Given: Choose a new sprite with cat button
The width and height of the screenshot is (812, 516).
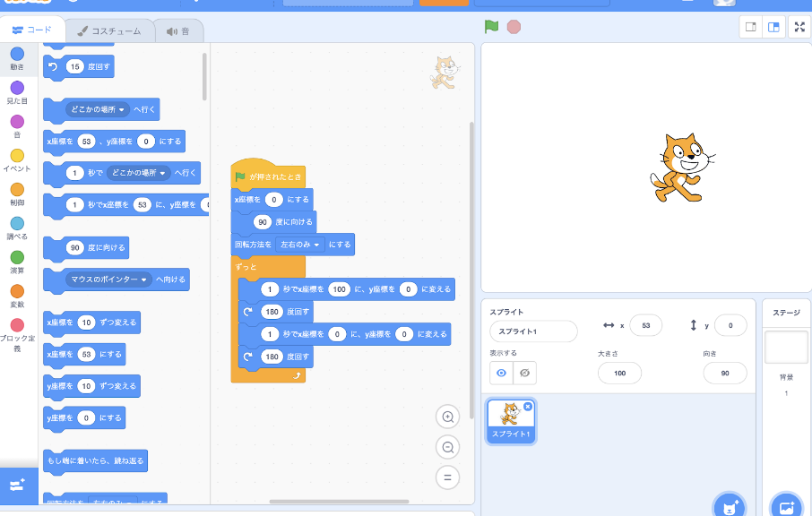Looking at the screenshot, I should click(730, 507).
